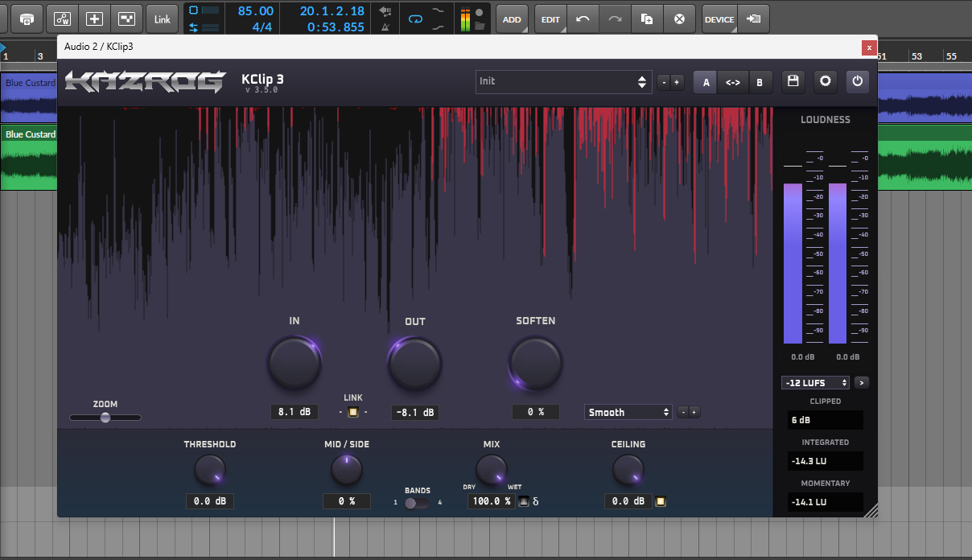Open the -12 LUFS target dropdown
This screenshot has width=972, height=560.
pos(815,383)
